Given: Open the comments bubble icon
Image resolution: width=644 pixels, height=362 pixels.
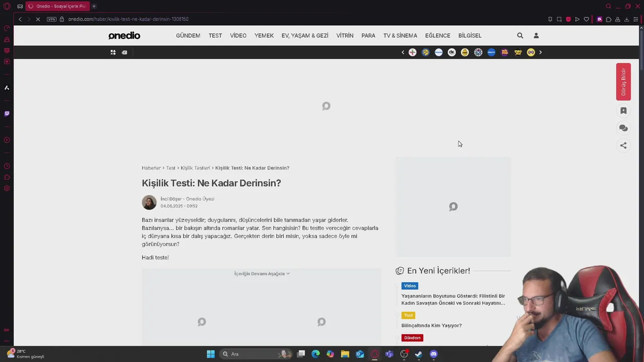Looking at the screenshot, I should (623, 128).
